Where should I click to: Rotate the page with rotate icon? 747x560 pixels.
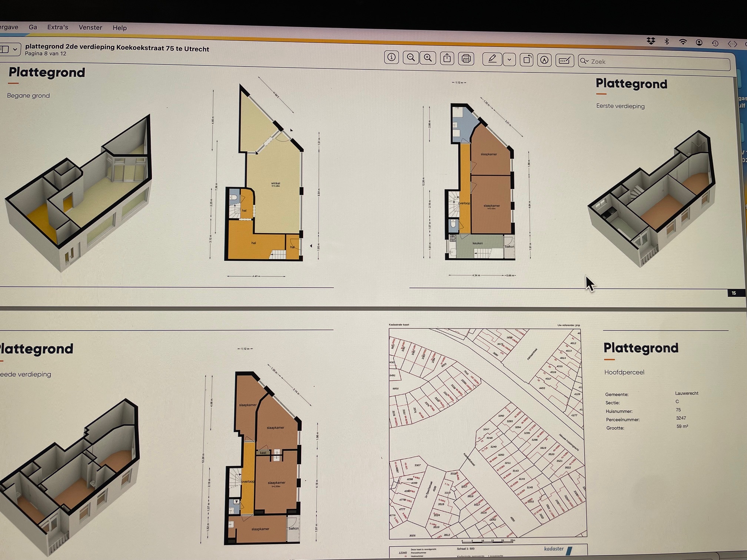point(527,60)
